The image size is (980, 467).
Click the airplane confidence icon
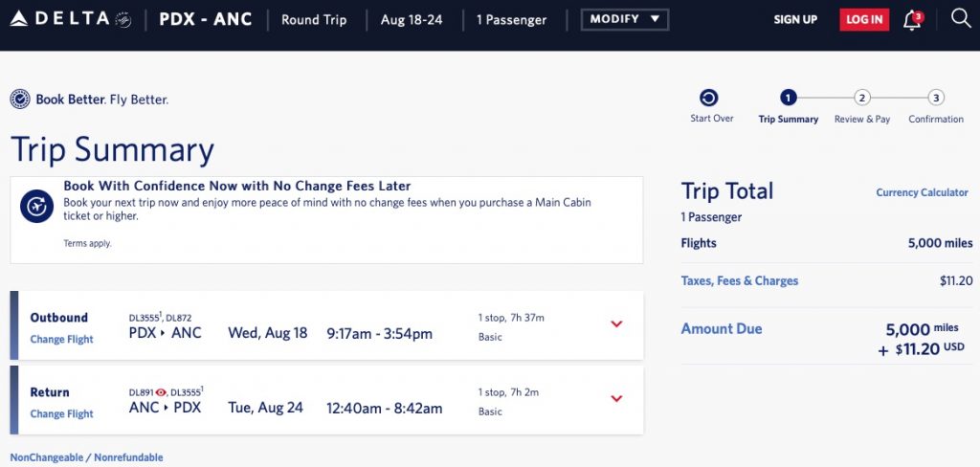(37, 206)
